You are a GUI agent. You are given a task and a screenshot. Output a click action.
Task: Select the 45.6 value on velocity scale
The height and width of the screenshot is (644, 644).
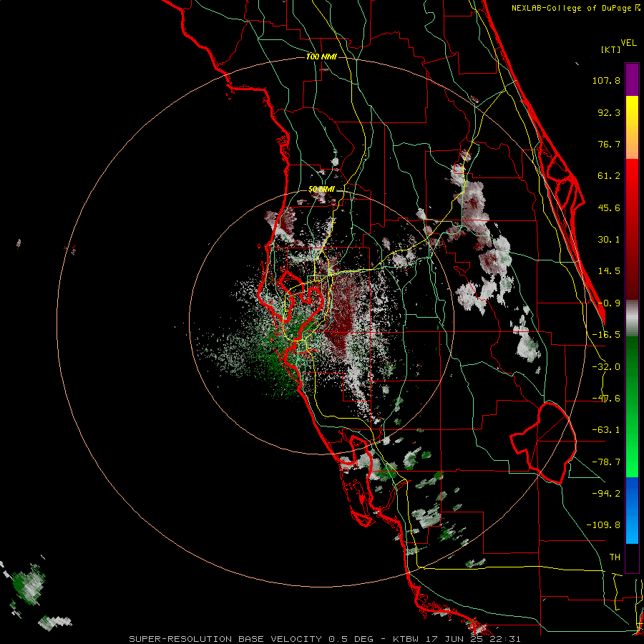[609, 208]
